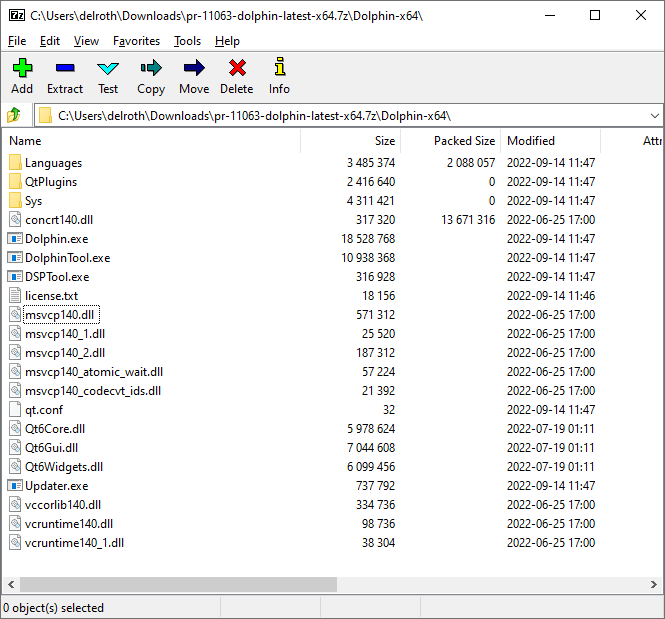Click size value 7 044 608
Image resolution: width=665 pixels, height=619 pixels.
pos(371,448)
